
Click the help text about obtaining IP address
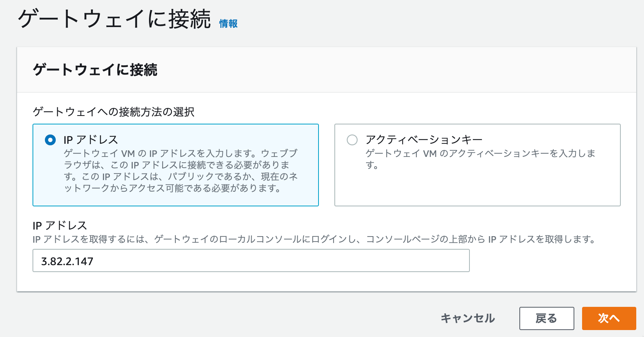(x=314, y=239)
